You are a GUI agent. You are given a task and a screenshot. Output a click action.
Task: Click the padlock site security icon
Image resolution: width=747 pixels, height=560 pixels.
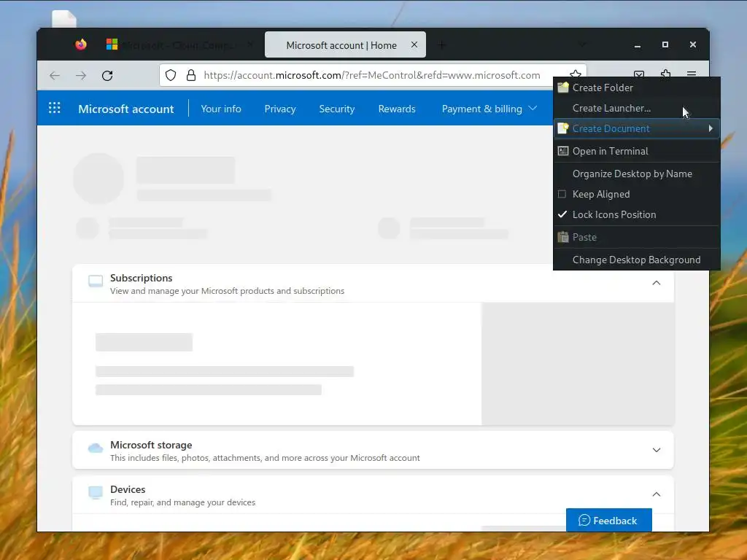(x=191, y=75)
